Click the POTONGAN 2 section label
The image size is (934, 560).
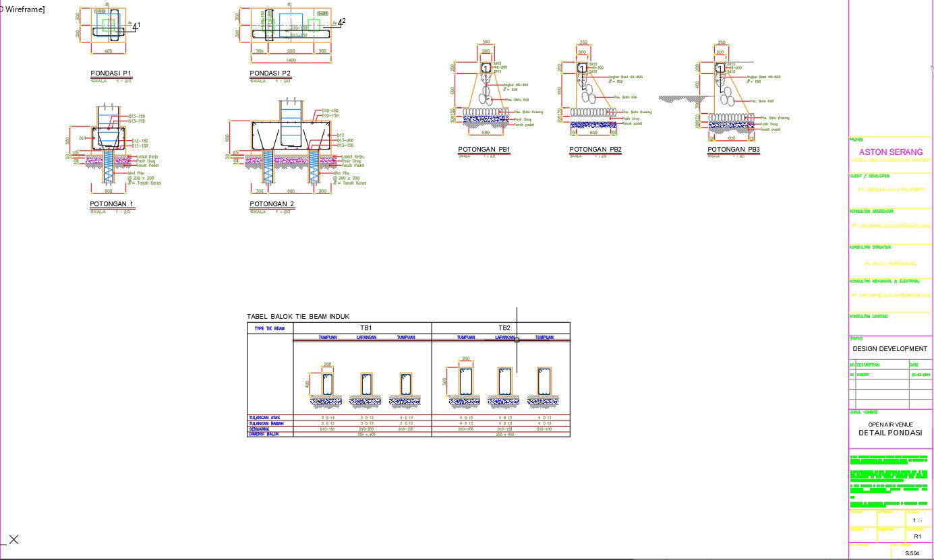(272, 204)
